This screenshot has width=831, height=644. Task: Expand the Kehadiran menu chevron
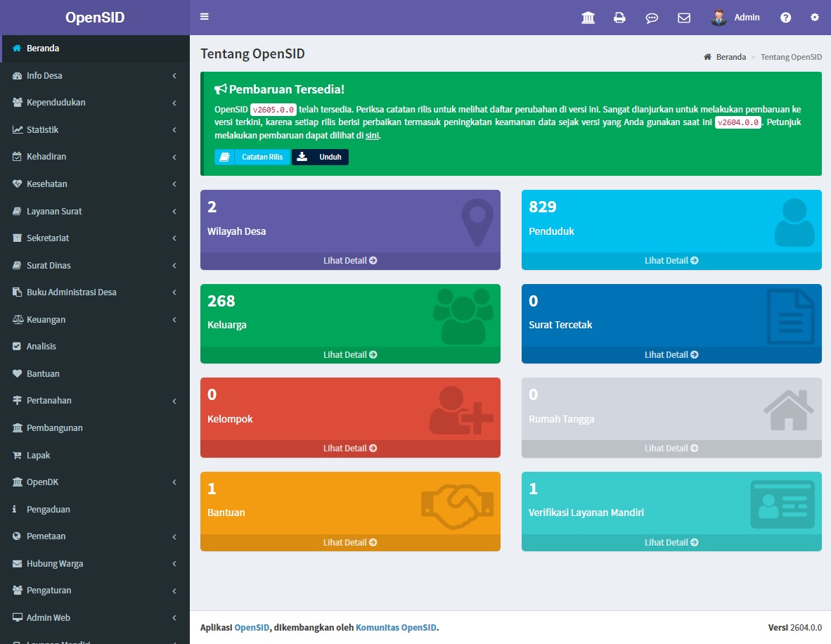[x=174, y=157]
